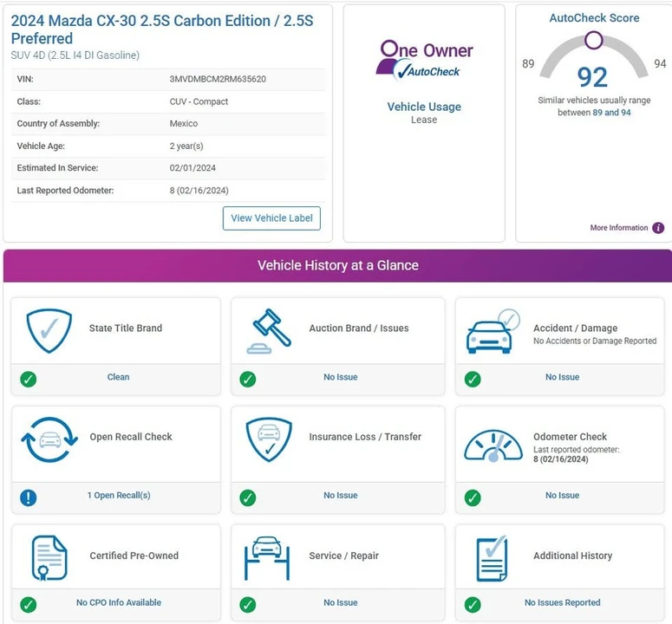Viewport: 672px width, 624px height.
Task: Click the 2024 Mazda CX-30 vehicle title
Action: coord(162,29)
